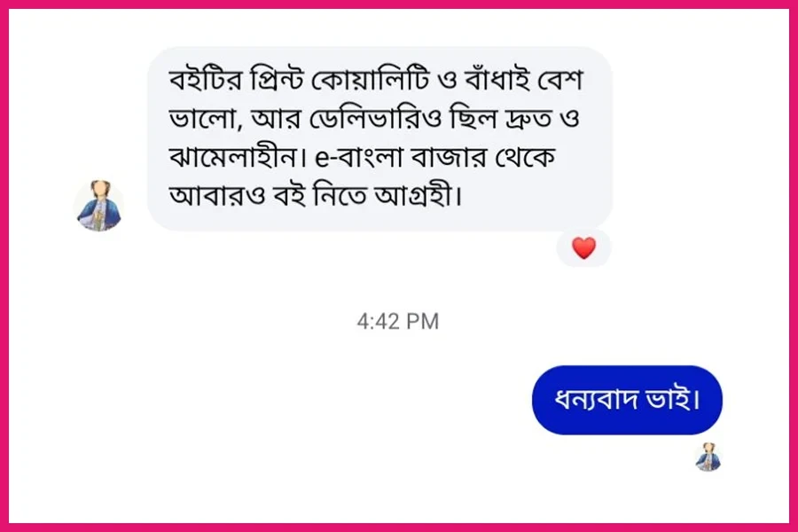Click the word "ভাই।" inside blue bubble

(673, 400)
